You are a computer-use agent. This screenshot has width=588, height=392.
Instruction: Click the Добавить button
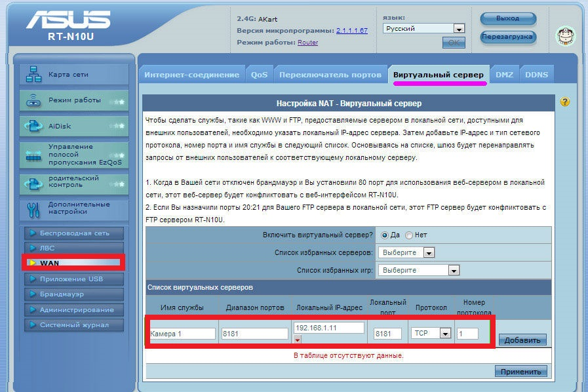point(522,340)
